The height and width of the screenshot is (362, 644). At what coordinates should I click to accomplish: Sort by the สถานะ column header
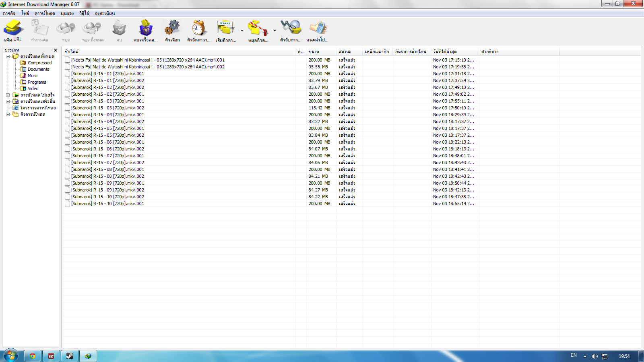(x=349, y=51)
